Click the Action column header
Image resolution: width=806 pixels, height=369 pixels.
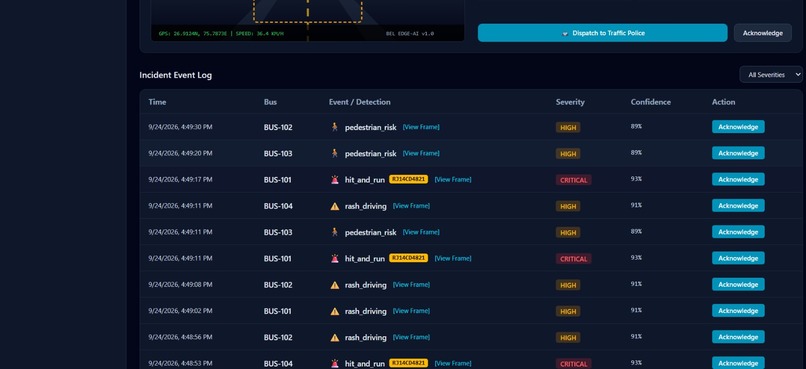(724, 102)
